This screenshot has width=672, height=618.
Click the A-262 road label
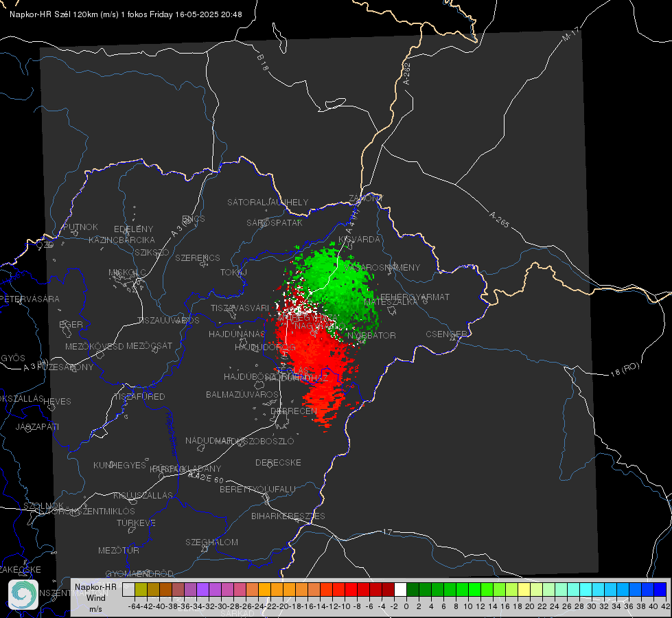(407, 73)
